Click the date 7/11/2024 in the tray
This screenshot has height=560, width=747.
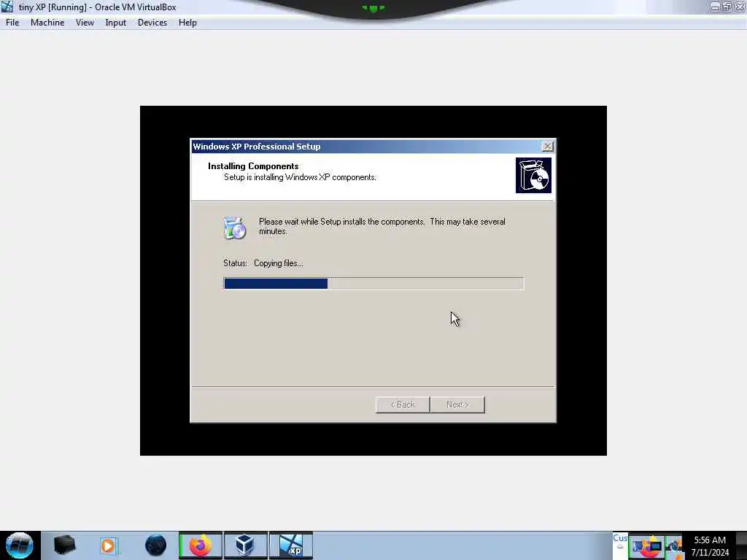coord(710,553)
